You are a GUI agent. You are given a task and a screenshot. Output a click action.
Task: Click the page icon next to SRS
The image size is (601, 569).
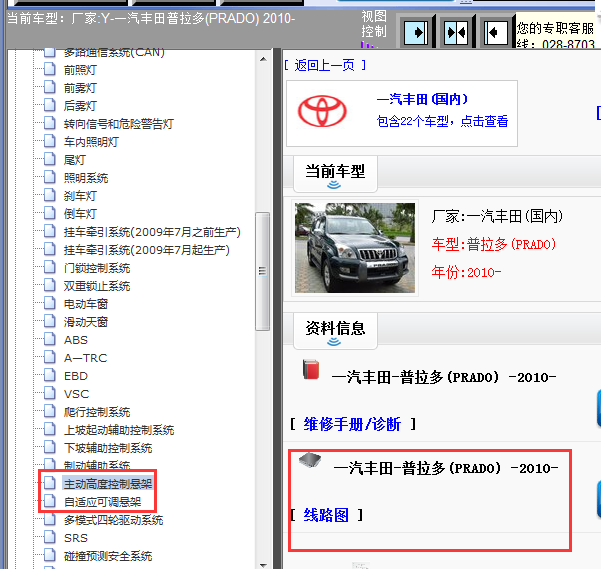(x=49, y=538)
